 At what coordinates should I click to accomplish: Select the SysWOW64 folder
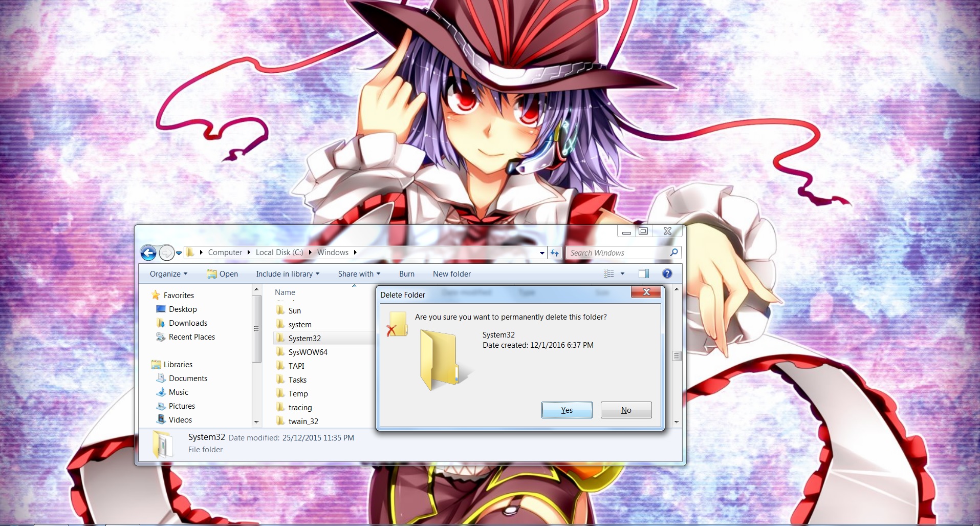(308, 352)
